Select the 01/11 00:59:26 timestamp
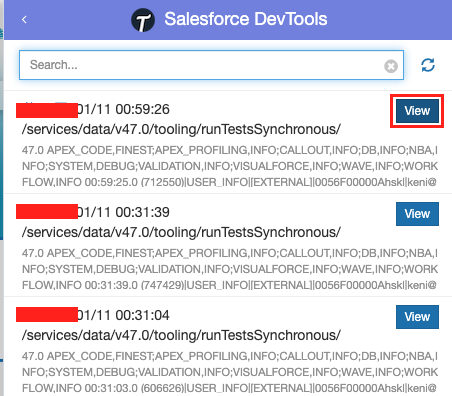Viewport: 452px width, 396px height. tap(123, 109)
